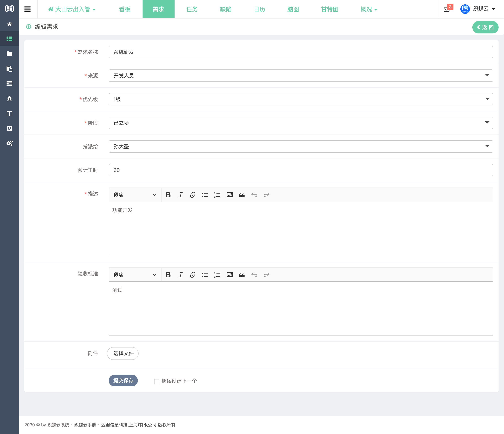The image size is (504, 434).
Task: Click numbered list icon in 描述 editor
Action: [217, 195]
